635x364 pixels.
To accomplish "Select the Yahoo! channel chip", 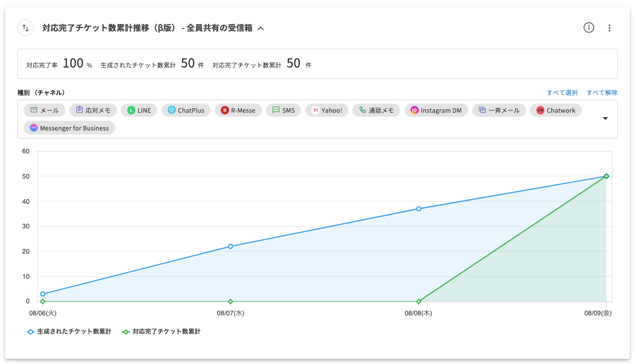I will tap(327, 110).
